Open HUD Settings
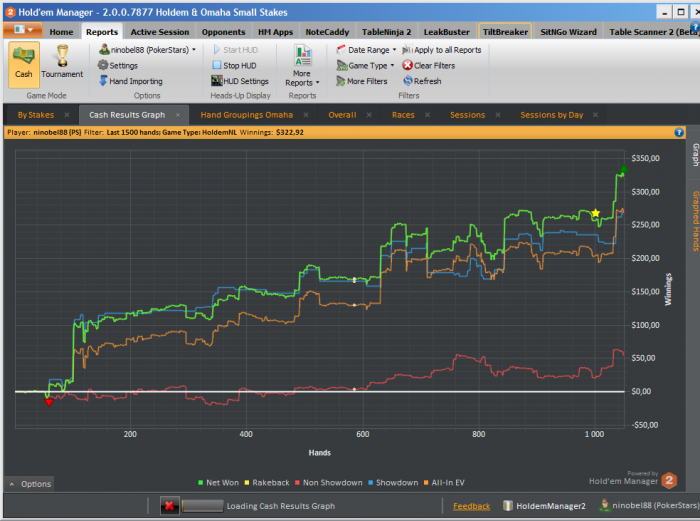Image resolution: width=700 pixels, height=521 pixels. click(240, 81)
